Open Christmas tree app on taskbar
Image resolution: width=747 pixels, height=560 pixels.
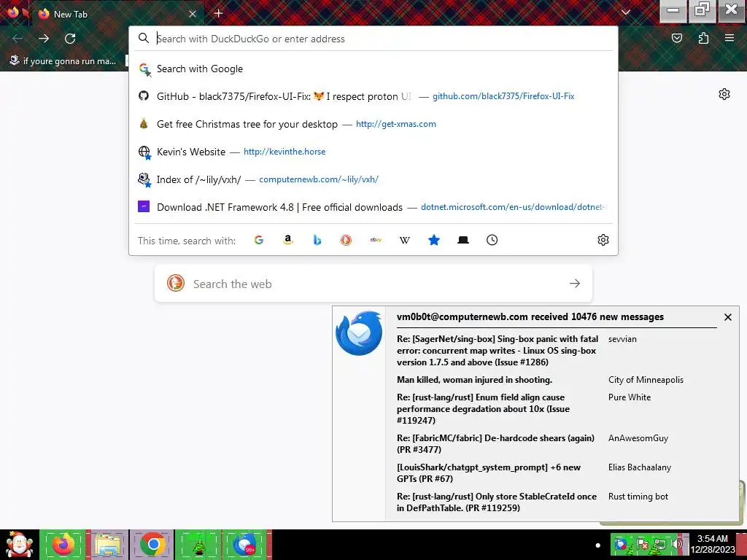[198, 545]
